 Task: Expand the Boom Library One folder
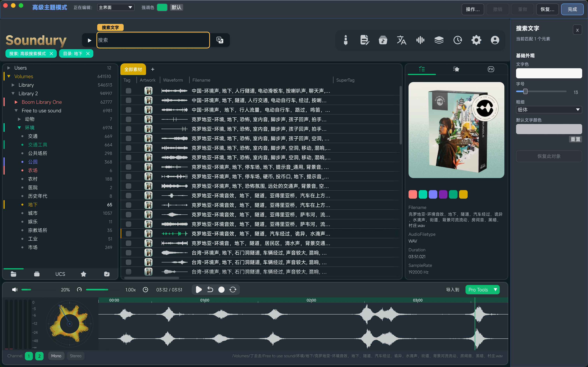(x=16, y=102)
